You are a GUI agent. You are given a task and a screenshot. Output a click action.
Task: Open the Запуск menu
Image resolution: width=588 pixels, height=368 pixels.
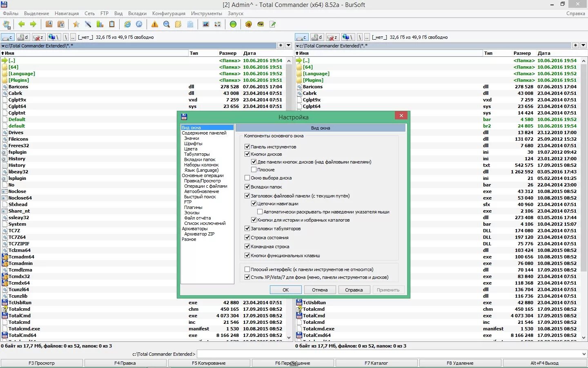click(x=236, y=13)
